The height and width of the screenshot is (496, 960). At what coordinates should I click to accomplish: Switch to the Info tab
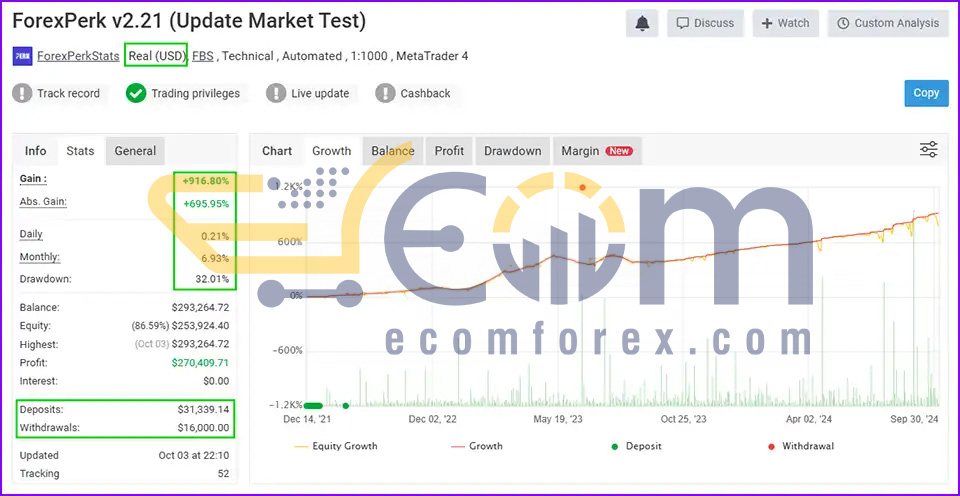(x=36, y=151)
